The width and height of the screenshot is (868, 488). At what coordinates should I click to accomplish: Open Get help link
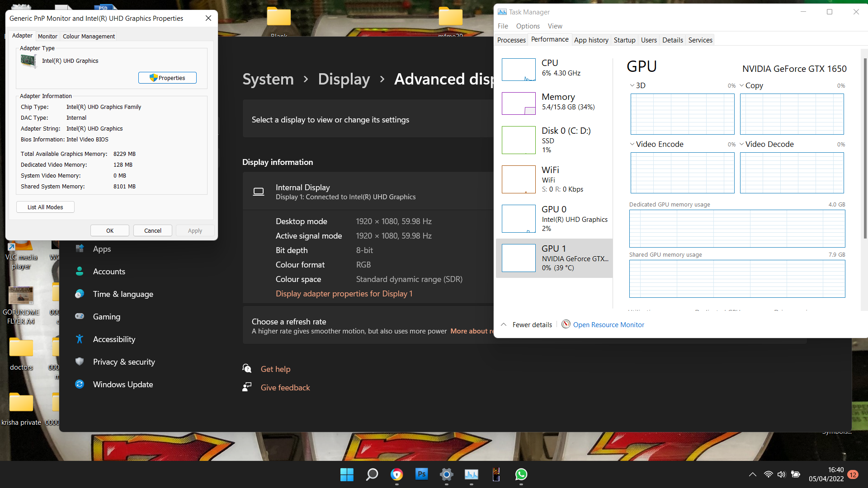click(x=275, y=369)
